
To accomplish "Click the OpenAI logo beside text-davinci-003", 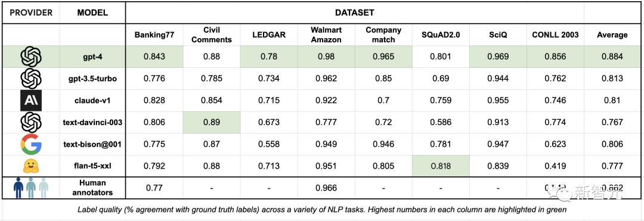I will pos(31,122).
